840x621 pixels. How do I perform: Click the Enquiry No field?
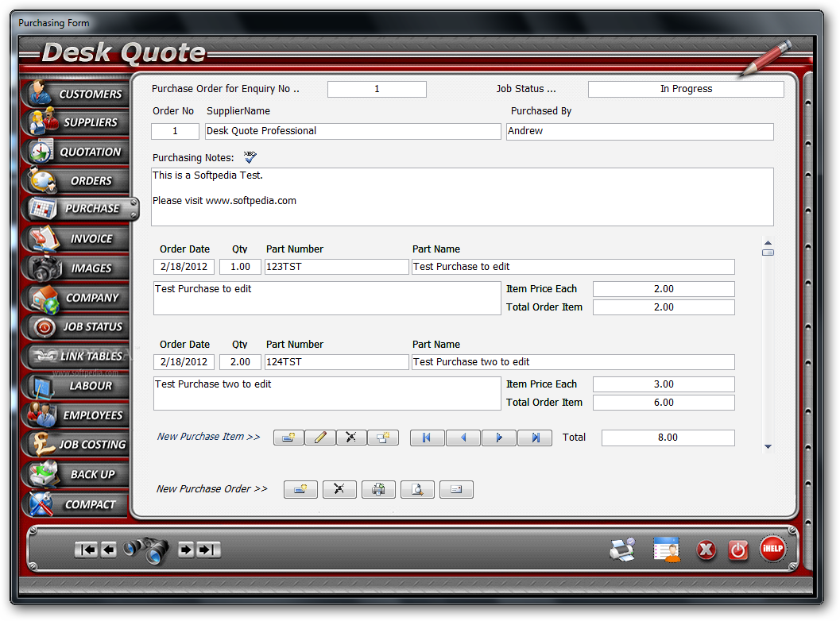click(377, 89)
